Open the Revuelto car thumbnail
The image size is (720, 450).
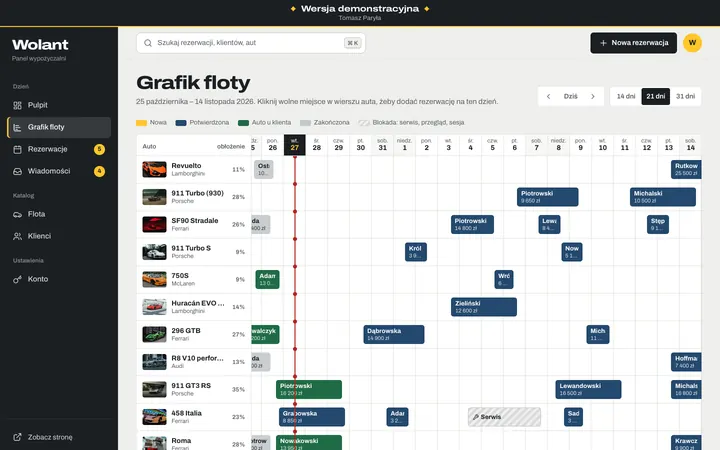(x=154, y=169)
